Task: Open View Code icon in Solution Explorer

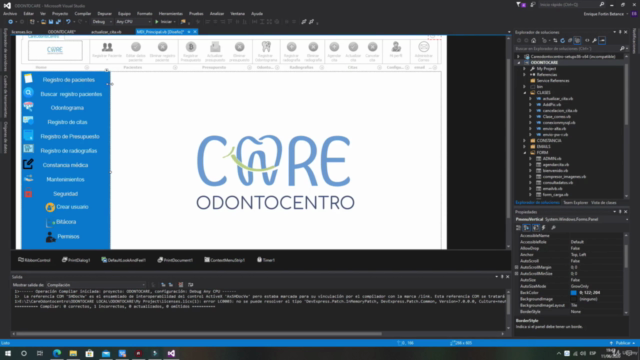Action: click(587, 40)
